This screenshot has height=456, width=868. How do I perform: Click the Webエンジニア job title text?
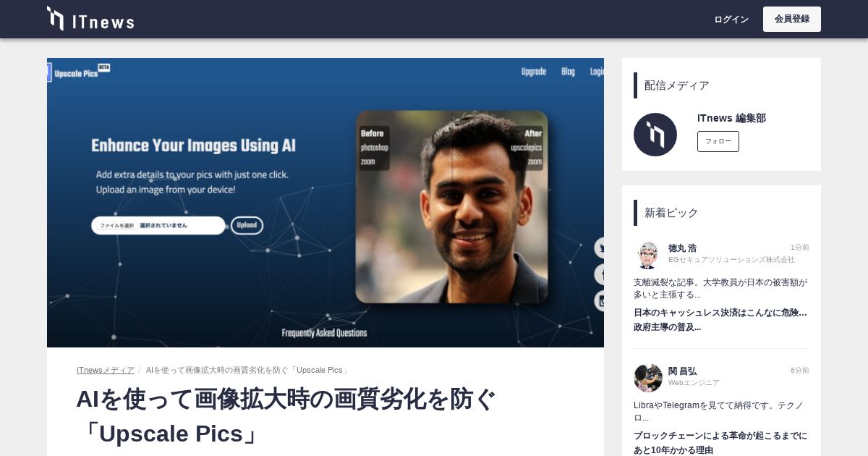click(x=694, y=382)
